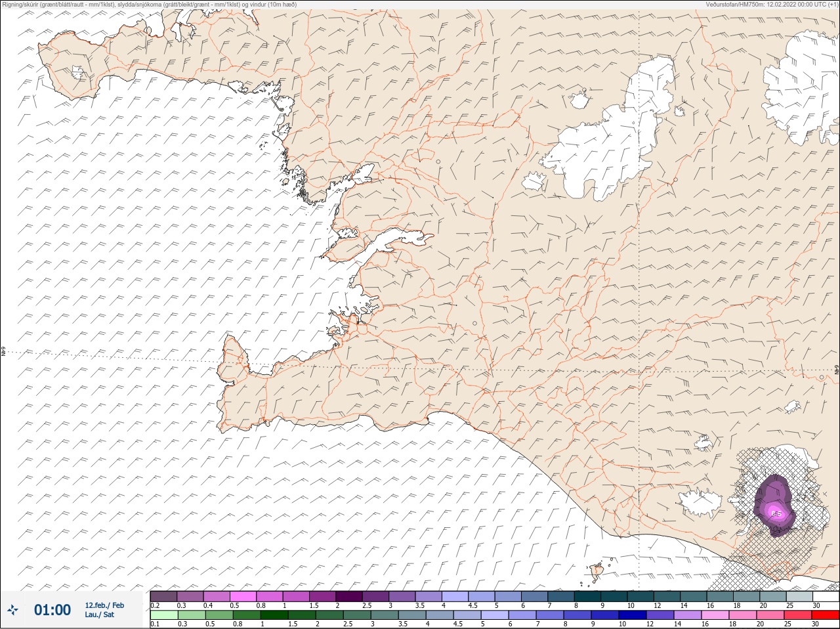Click the Rigning/skúrir map title in the header
The width and height of the screenshot is (840, 629).
pos(149,4)
